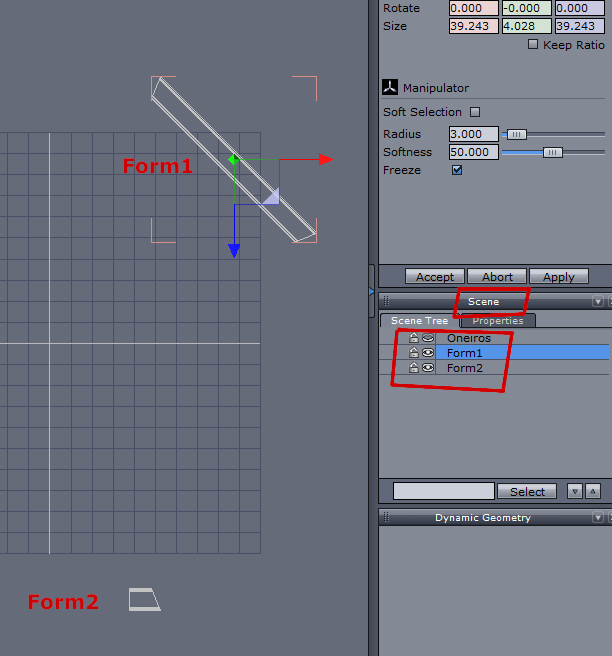This screenshot has width=612, height=656.
Task: Select Oneiros in the scene tree
Action: (469, 338)
